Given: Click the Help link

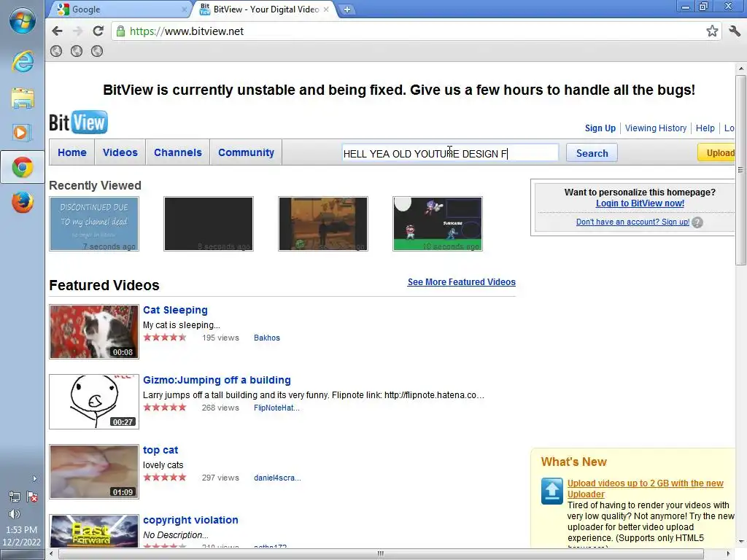Looking at the screenshot, I should [x=705, y=128].
